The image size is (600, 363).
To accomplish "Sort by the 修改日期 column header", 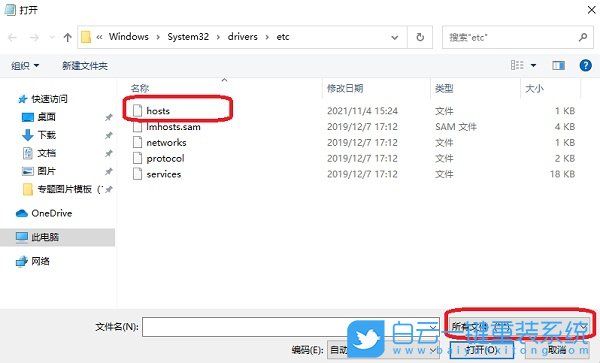I will click(x=345, y=89).
